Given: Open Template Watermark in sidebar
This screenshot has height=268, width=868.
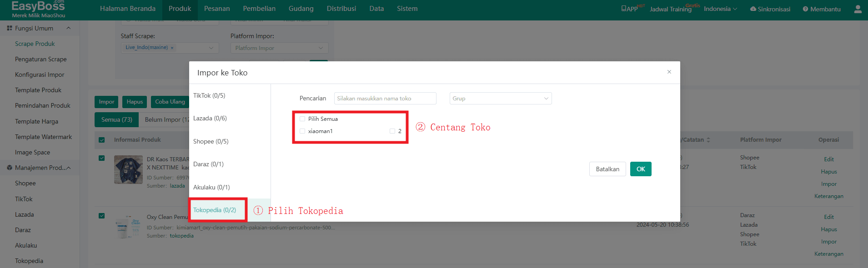Looking at the screenshot, I should tap(43, 137).
